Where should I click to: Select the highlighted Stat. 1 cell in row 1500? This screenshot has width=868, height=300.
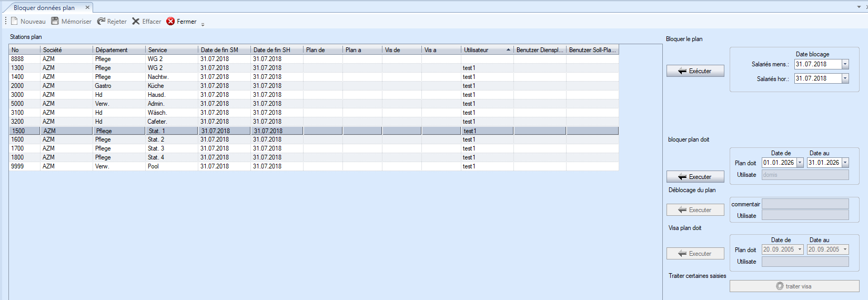point(172,131)
